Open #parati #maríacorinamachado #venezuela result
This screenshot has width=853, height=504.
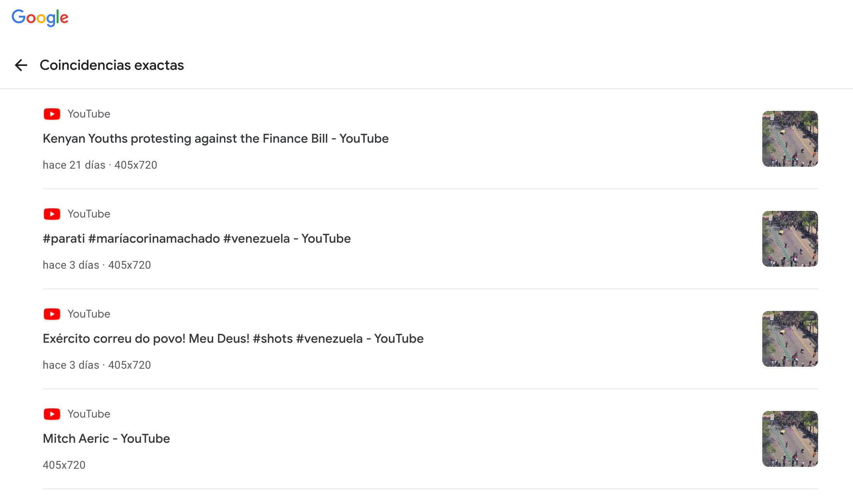tap(197, 238)
